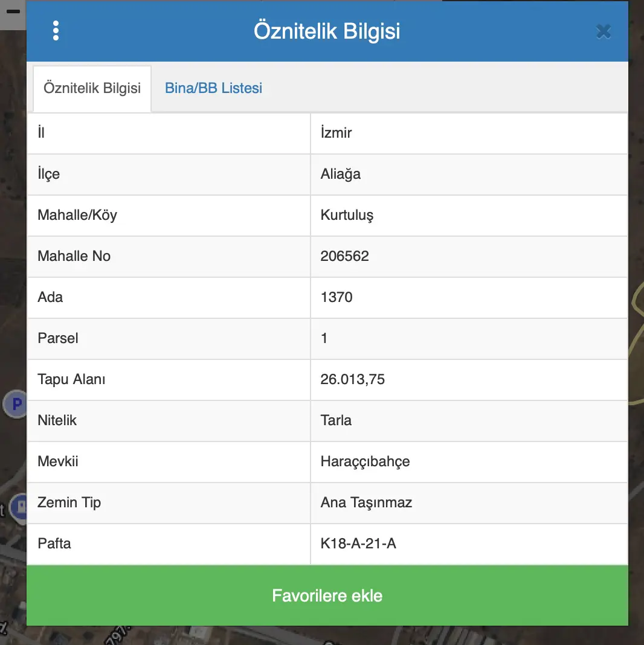The width and height of the screenshot is (644, 645).
Task: Click the blue parking marker on map
Action: (x=15, y=404)
